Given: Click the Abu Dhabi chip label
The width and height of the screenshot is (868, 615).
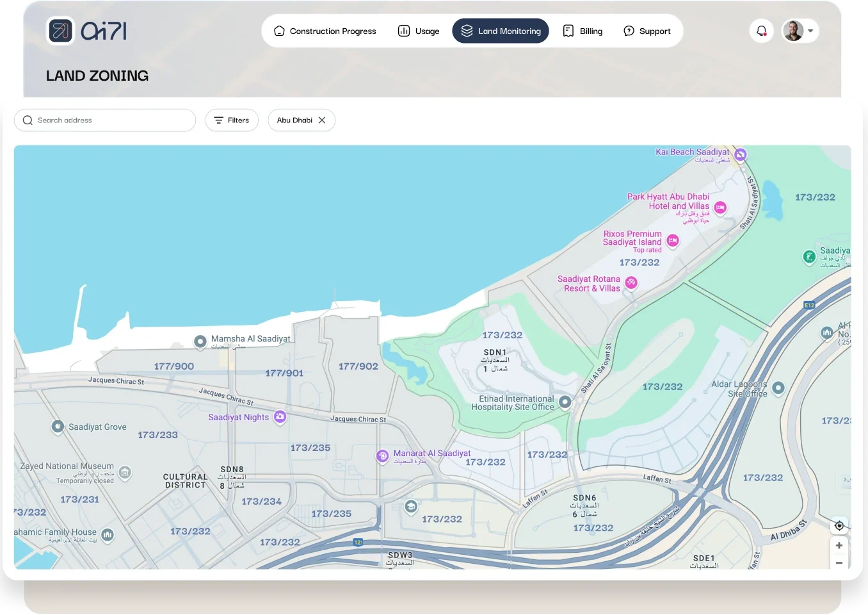Looking at the screenshot, I should click(294, 120).
